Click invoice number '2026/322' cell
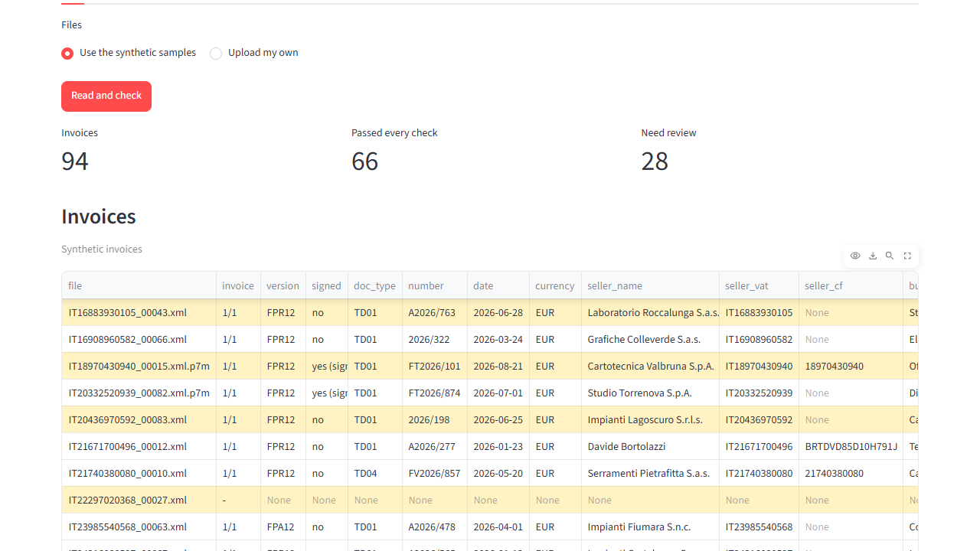980x551 pixels. click(435, 339)
